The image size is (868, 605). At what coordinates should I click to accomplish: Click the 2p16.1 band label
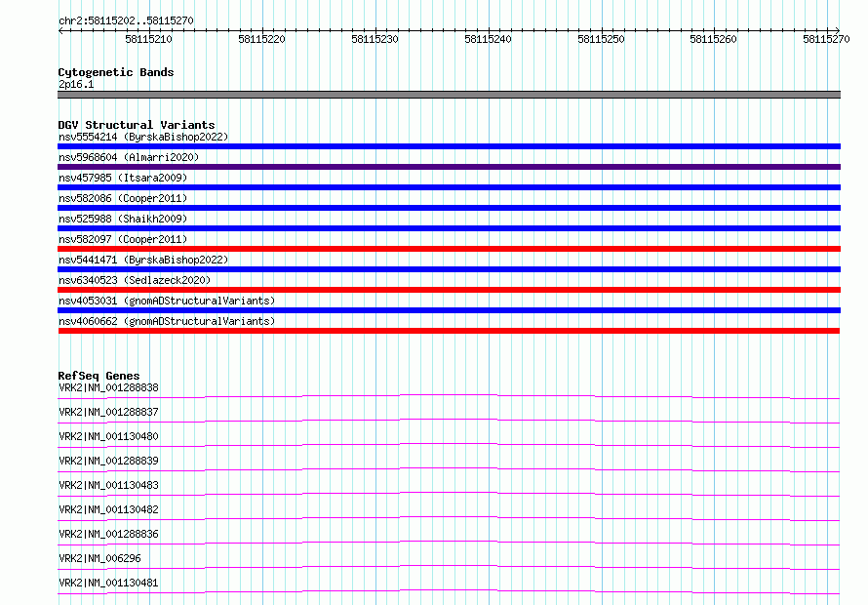[x=76, y=84]
